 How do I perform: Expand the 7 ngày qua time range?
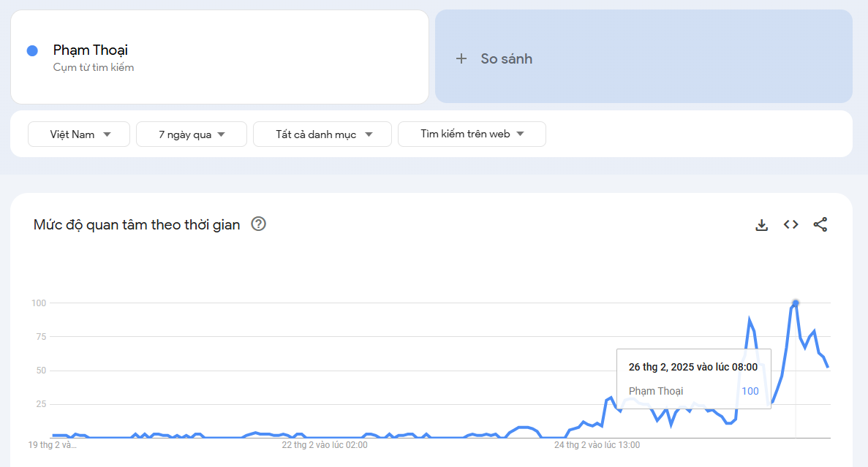pos(192,134)
